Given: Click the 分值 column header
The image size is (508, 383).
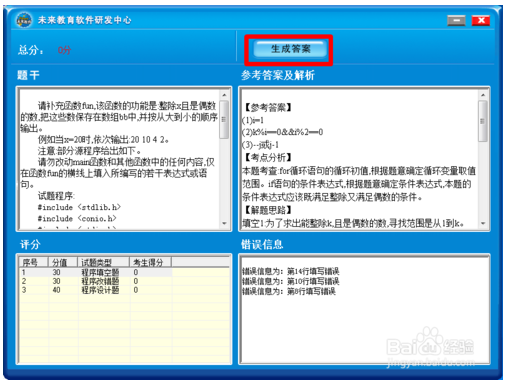Looking at the screenshot, I should (x=63, y=262).
